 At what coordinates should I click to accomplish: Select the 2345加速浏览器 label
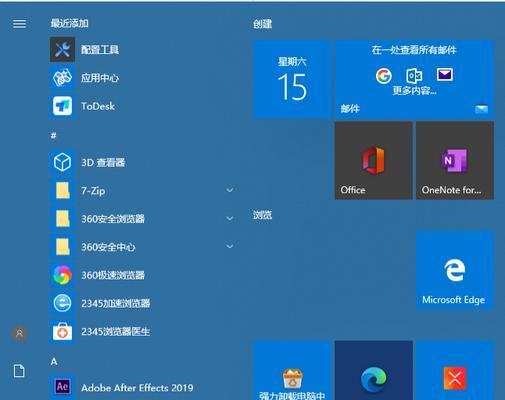click(x=115, y=303)
